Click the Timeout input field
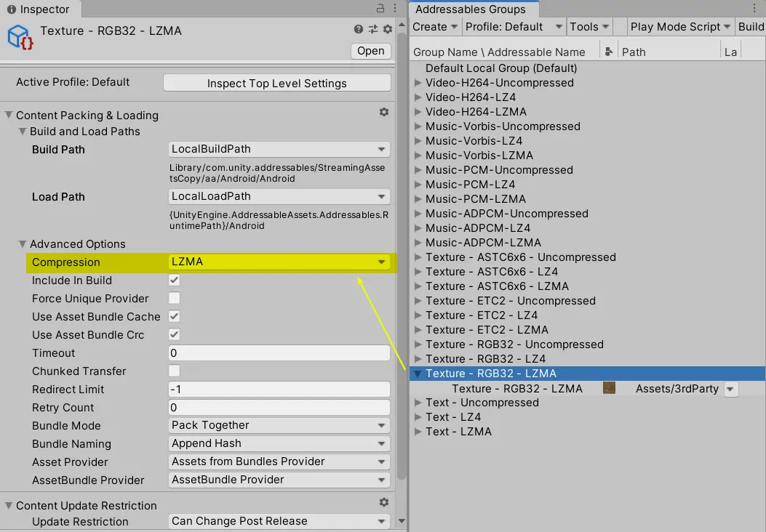766x532 pixels. tap(279, 353)
